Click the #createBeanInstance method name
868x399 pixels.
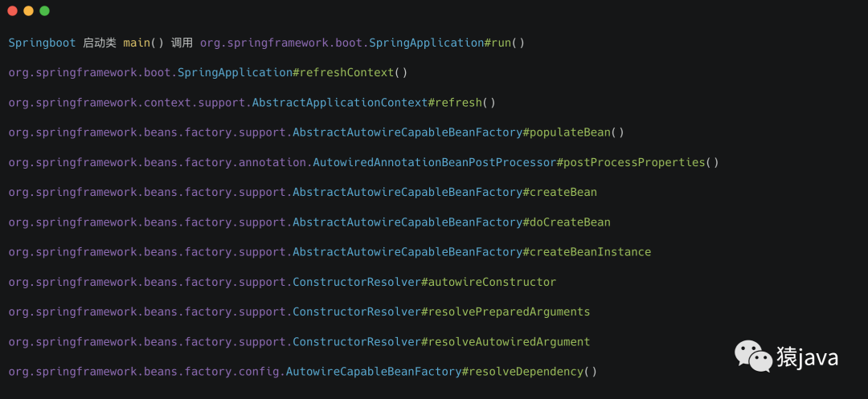tap(587, 252)
